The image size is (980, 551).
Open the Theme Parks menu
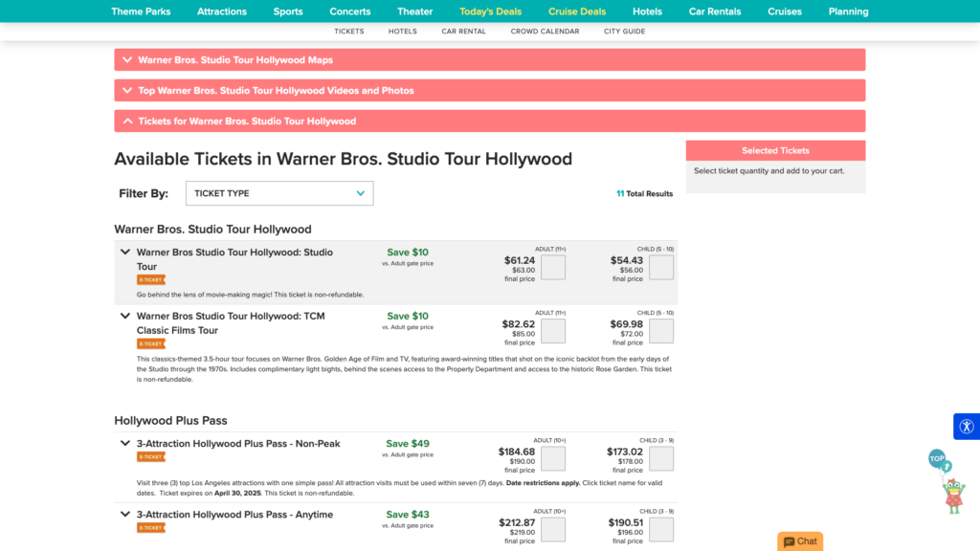(x=141, y=11)
